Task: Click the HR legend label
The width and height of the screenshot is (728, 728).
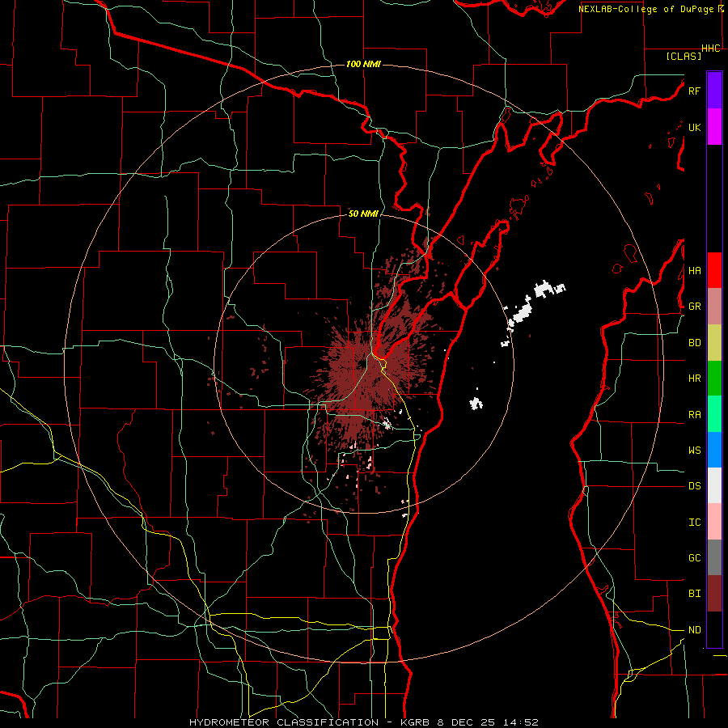Action: (694, 379)
